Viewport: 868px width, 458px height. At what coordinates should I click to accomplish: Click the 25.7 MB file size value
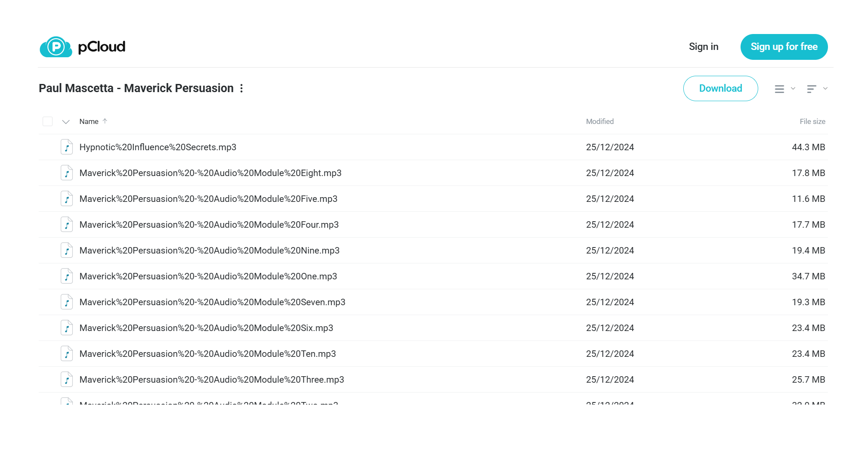coord(808,380)
